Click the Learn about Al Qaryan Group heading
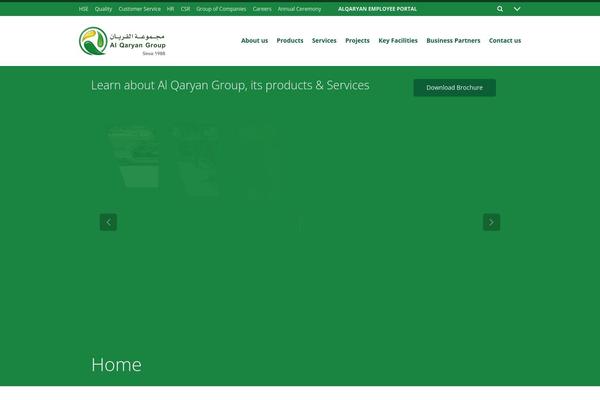 [230, 85]
